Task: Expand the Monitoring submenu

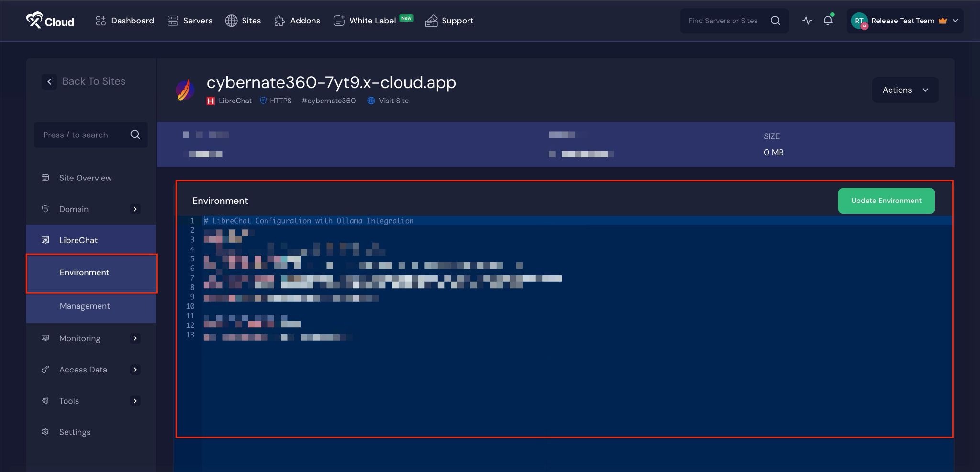Action: tap(135, 338)
